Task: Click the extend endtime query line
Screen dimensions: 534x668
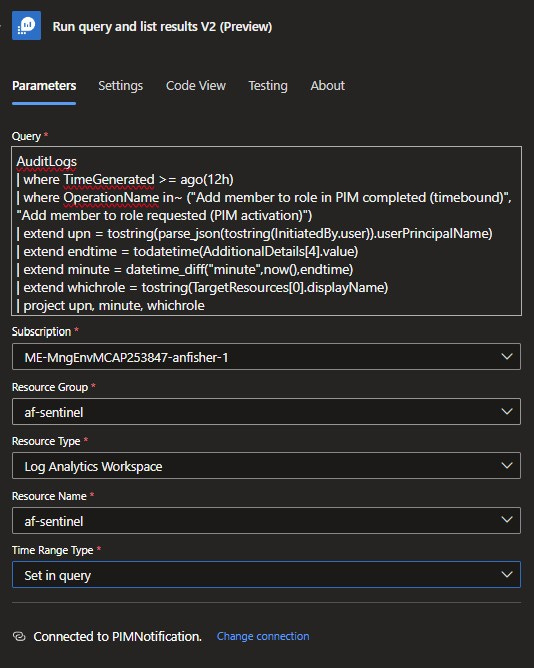Action: 187,251
